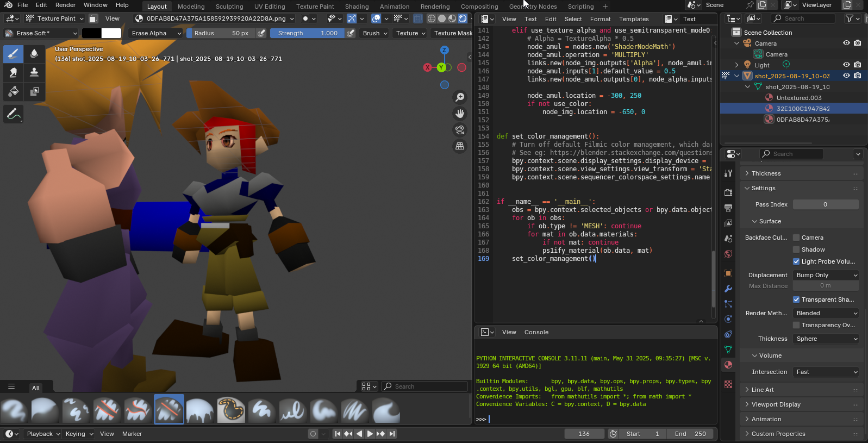Switch perspective/orthographic grid icon
868x443 pixels.
point(460,146)
